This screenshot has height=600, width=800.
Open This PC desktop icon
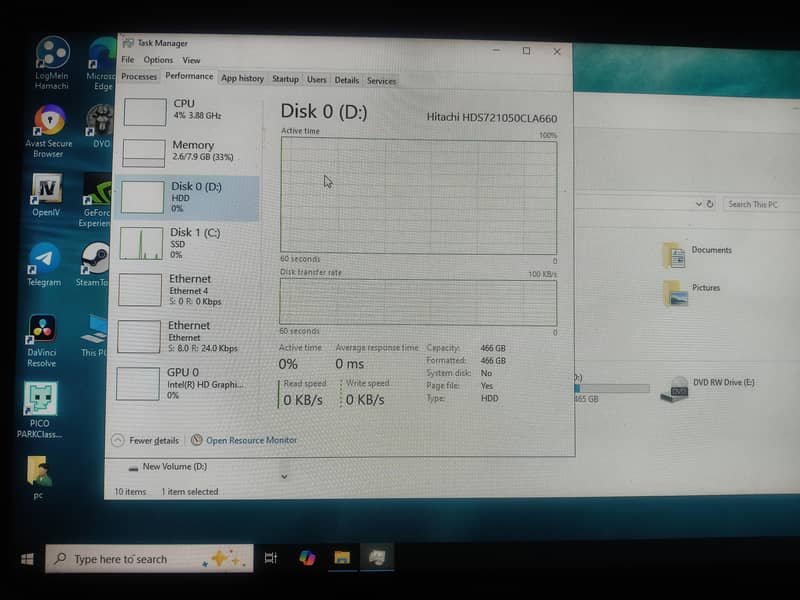click(x=94, y=335)
